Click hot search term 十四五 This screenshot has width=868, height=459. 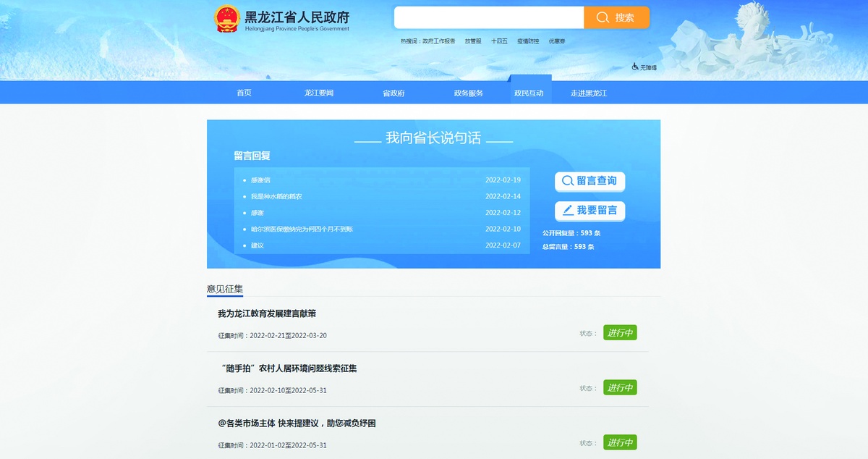coord(499,41)
